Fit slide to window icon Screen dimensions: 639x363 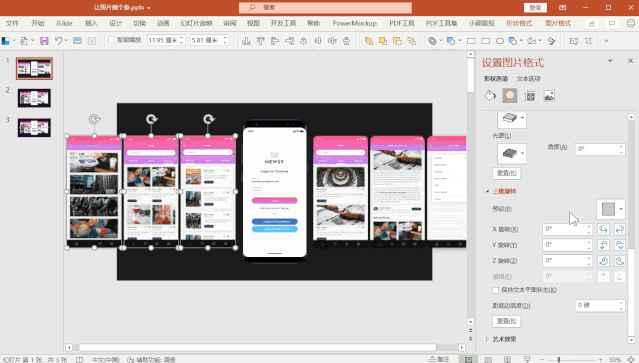(x=630, y=359)
